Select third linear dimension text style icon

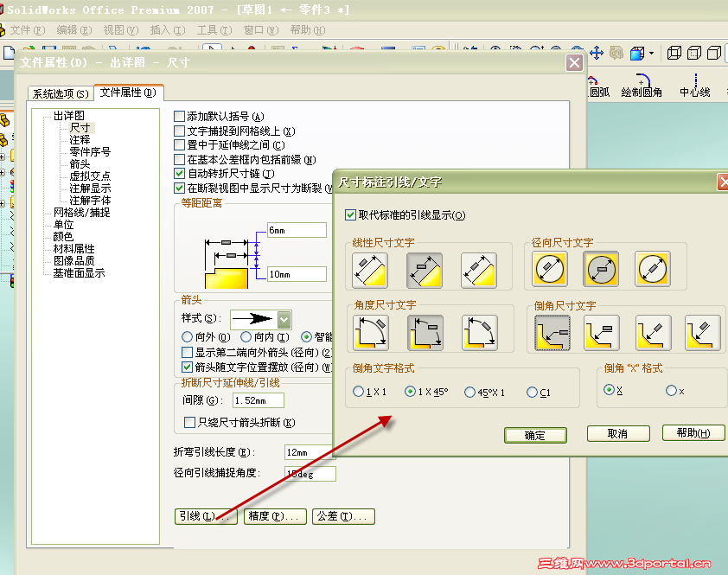(x=479, y=271)
